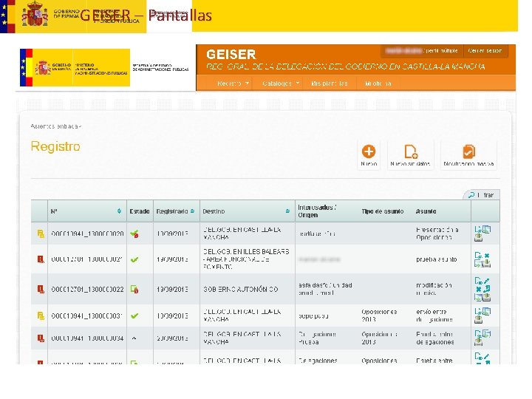
Task: Click forward window icon in prueba asunto row
Action: tap(477, 263)
